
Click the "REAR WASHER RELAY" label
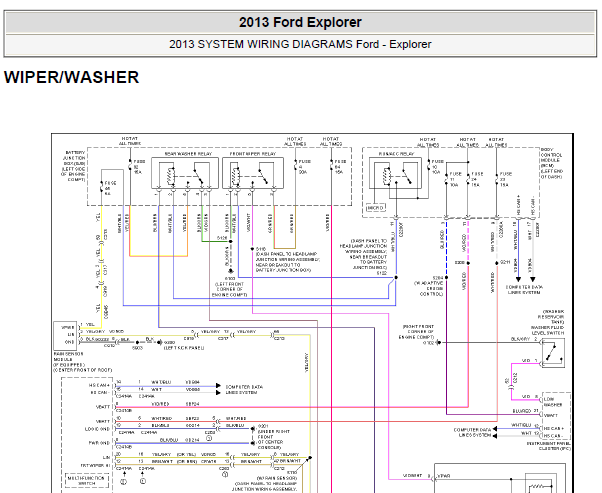(188, 154)
